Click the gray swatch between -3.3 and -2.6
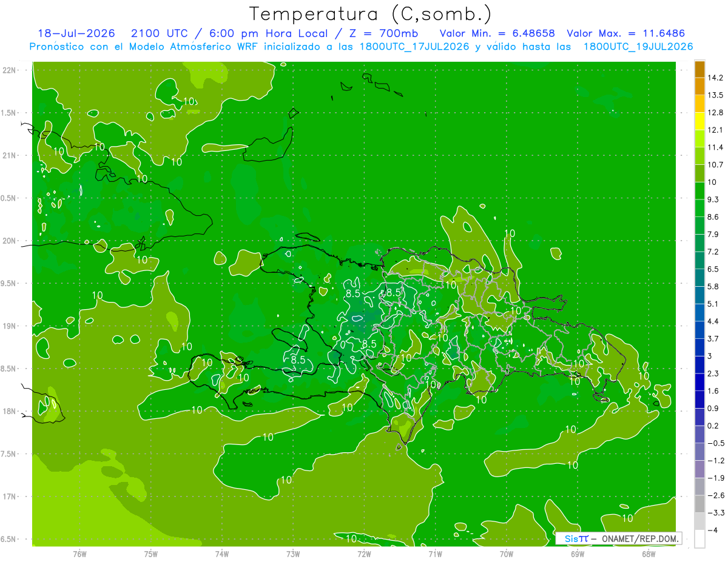The image size is (728, 562). [699, 504]
